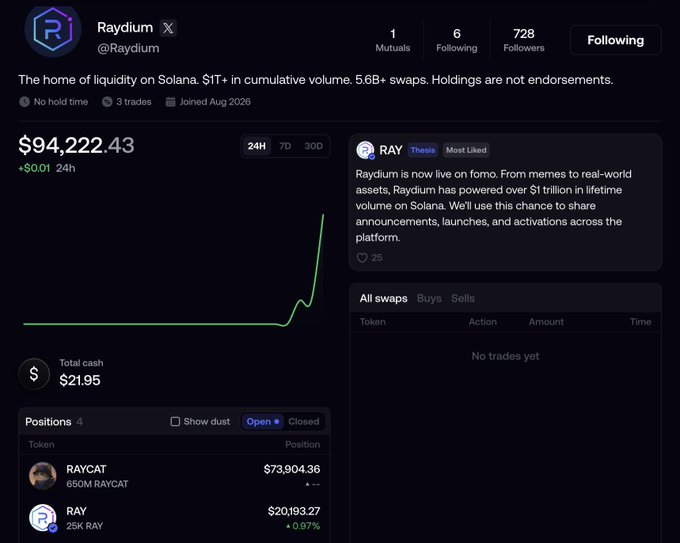The height and width of the screenshot is (543, 680).
Task: Click the 650M RAYCAT holding text
Action: (97, 484)
